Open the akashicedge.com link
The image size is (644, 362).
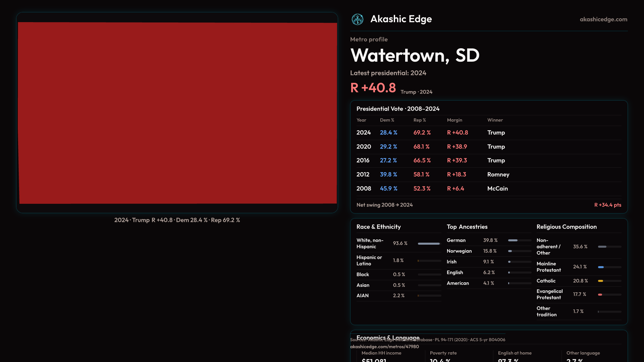click(603, 19)
